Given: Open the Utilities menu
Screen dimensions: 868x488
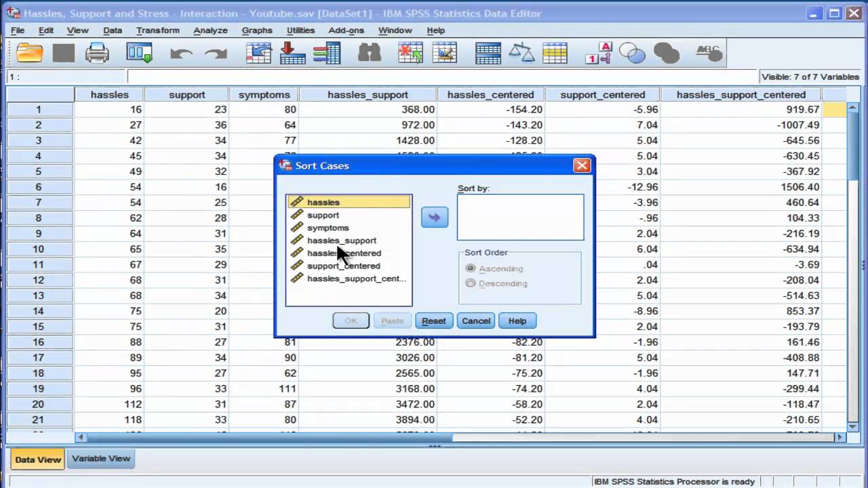Looking at the screenshot, I should 300,30.
